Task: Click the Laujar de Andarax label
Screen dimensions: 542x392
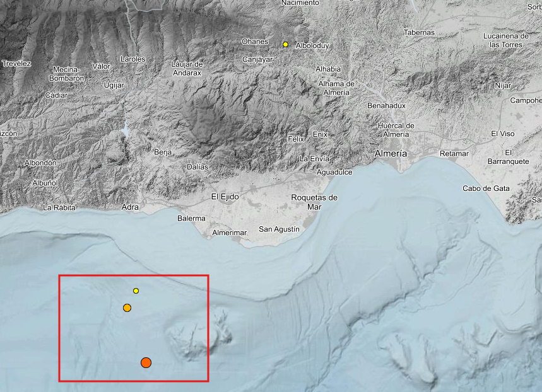Action: 187,68
